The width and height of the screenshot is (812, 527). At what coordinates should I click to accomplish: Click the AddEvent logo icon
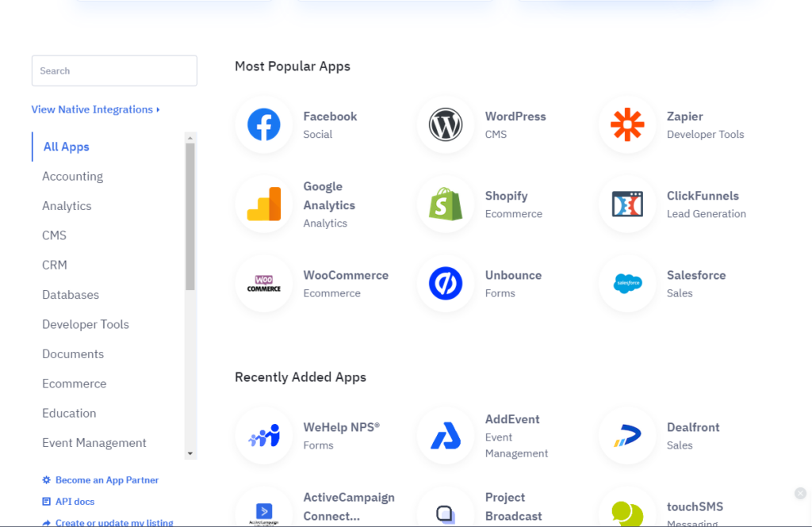tap(446, 435)
